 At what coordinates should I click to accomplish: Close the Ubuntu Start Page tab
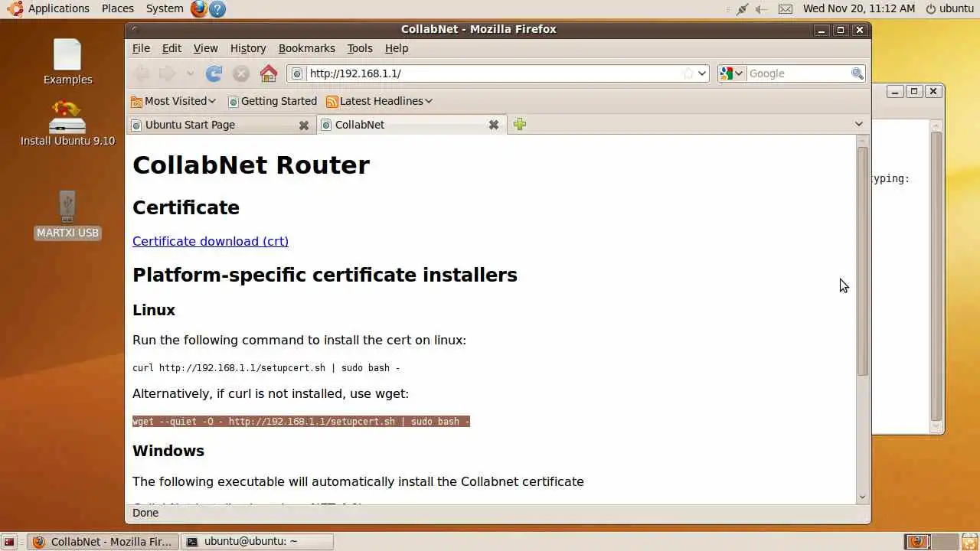click(x=304, y=125)
